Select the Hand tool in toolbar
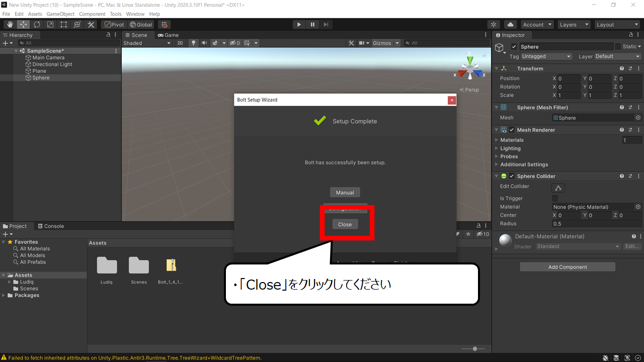The height and width of the screenshot is (362, 644). [x=10, y=25]
